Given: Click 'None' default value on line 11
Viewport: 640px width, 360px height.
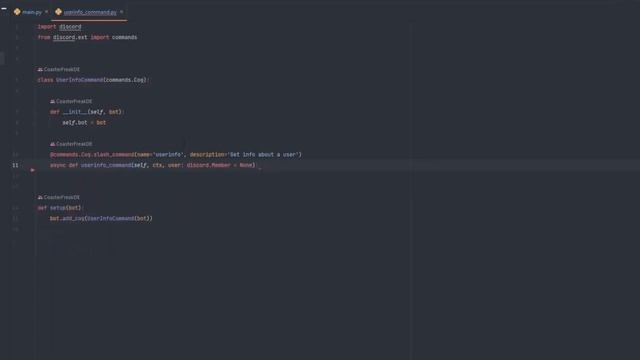Looking at the screenshot, I should [246, 165].
